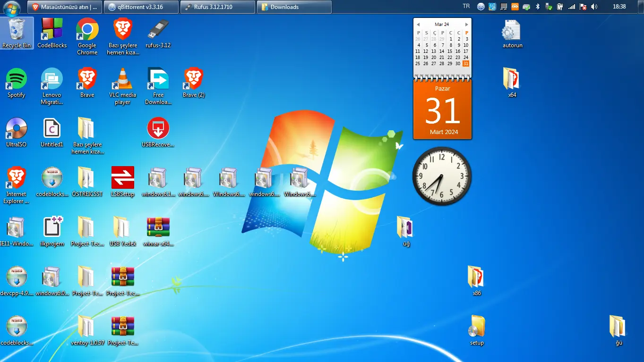Select the autorun settings file icon
Viewport: 644px width, 362px height.
(512, 33)
